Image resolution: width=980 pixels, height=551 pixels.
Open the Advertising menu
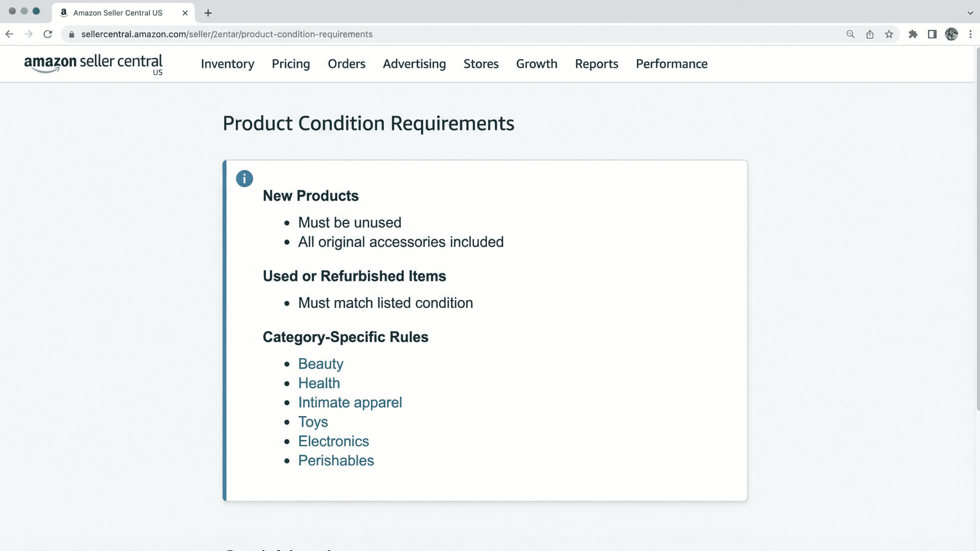pos(414,64)
